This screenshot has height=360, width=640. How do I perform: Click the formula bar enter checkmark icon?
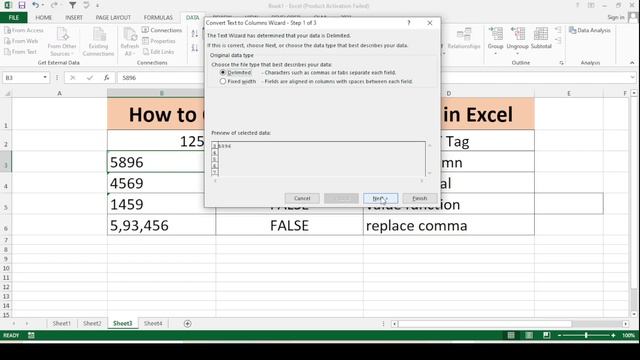pos(90,78)
